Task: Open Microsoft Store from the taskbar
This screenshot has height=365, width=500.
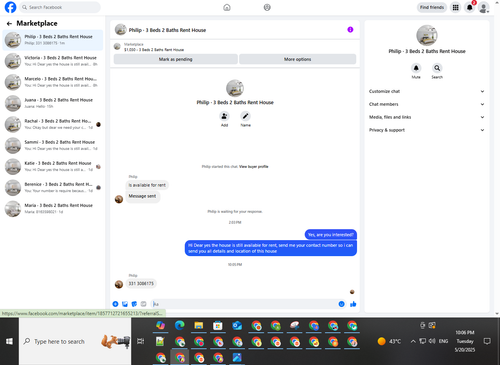Action: coord(218,325)
